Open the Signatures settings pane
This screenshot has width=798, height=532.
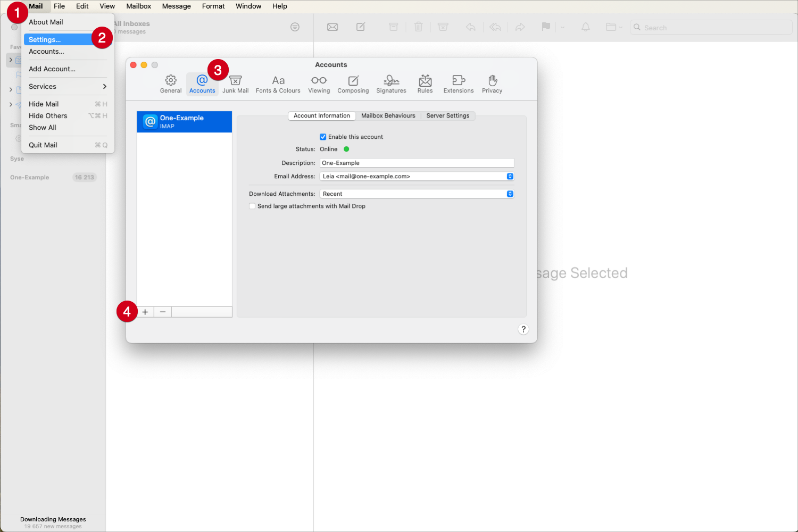tap(391, 84)
